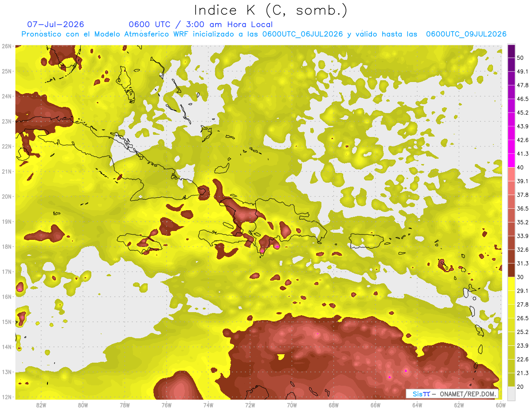Pick the 60W longitude label
Viewport: 532px width, 411px height.
coord(501,405)
